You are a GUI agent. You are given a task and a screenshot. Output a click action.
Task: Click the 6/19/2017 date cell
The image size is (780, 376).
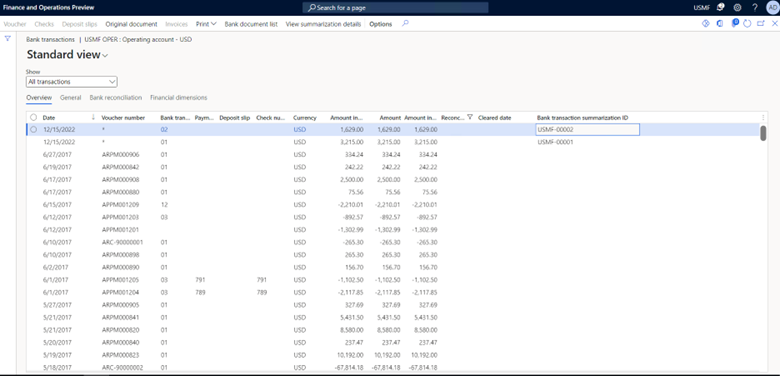tap(57, 167)
